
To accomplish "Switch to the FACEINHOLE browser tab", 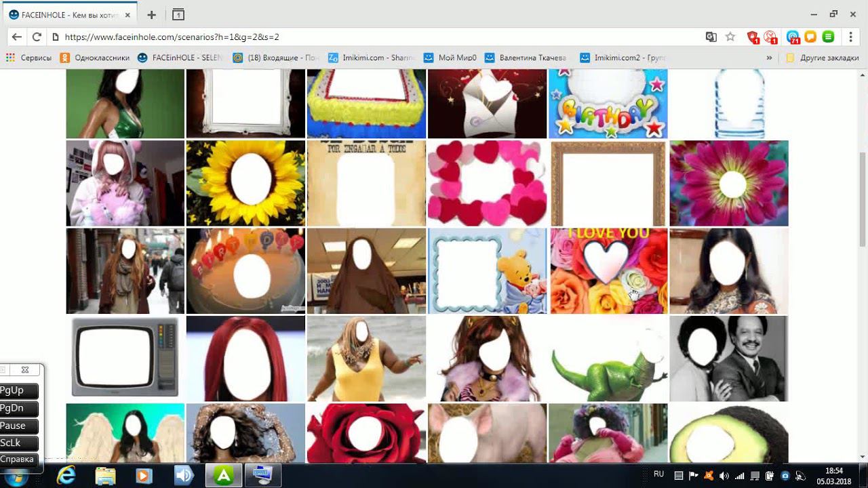I will tap(70, 14).
